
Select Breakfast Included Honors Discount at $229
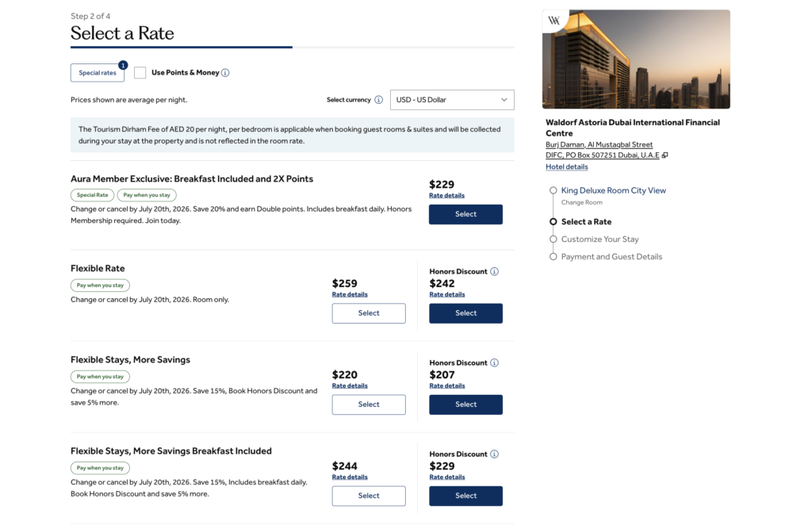465,496
